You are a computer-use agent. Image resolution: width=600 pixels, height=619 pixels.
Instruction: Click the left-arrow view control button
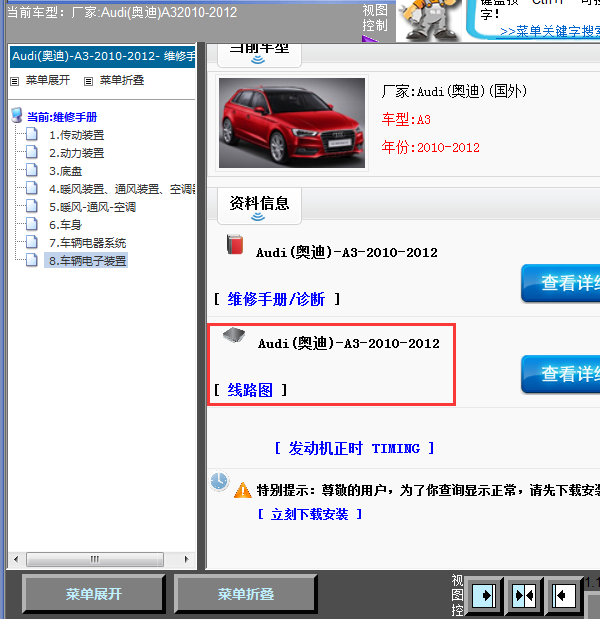coord(563,595)
